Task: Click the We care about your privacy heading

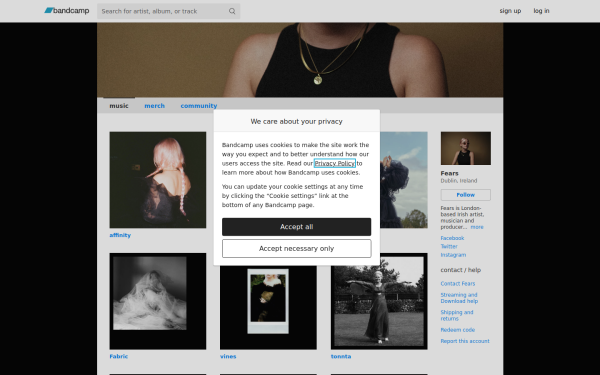Action: (297, 121)
